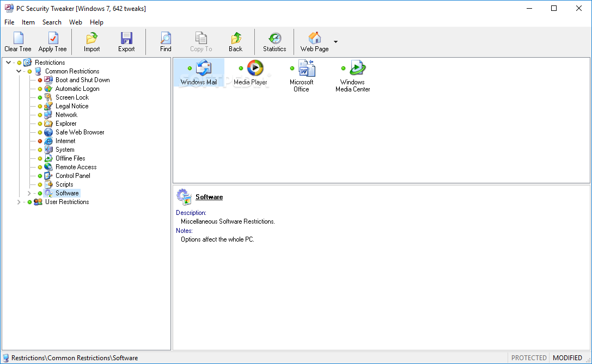Open the Web Page dropdown arrow
This screenshot has height=364, width=592.
point(335,42)
